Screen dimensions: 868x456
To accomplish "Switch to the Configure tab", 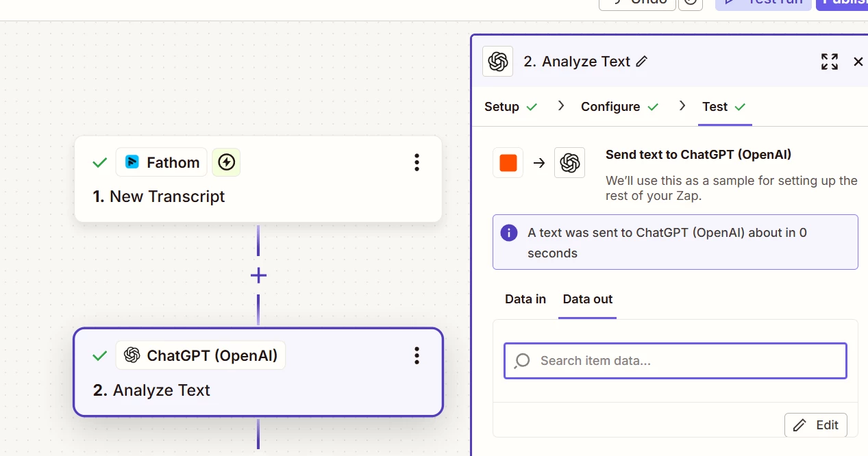I will click(619, 107).
